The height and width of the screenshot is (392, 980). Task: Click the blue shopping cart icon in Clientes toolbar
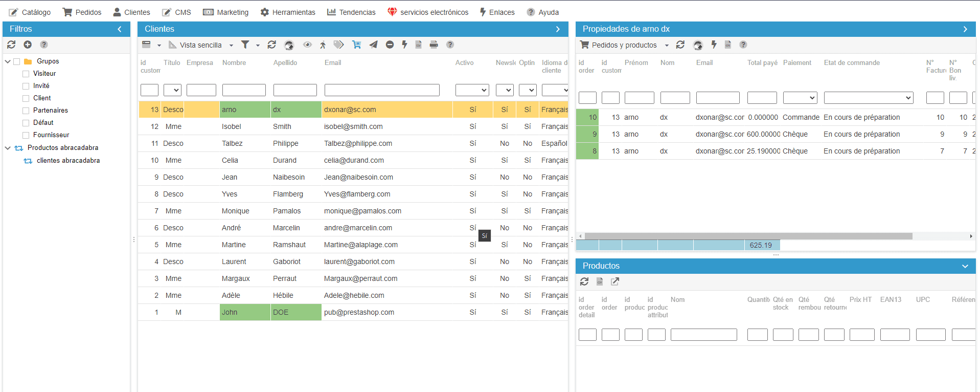point(356,45)
